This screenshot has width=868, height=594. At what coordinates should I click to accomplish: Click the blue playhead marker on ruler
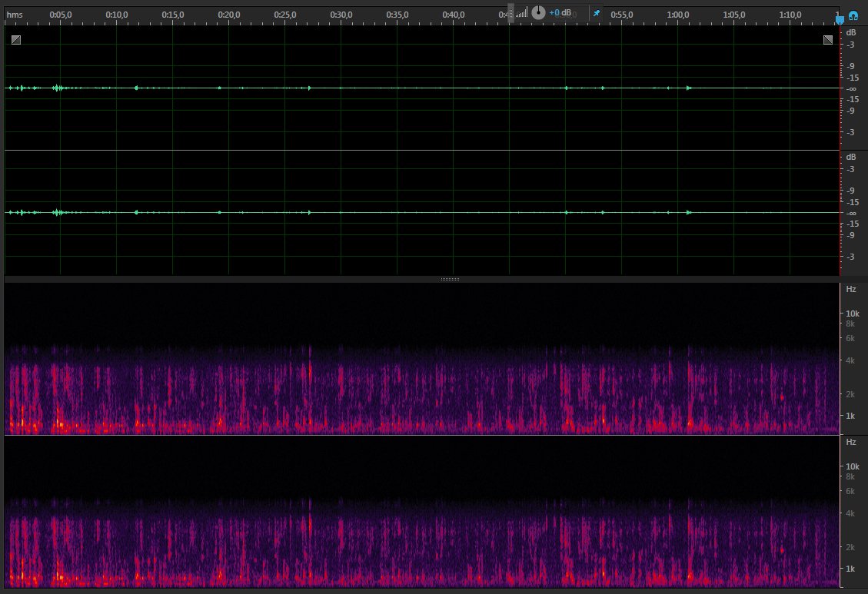pos(840,20)
